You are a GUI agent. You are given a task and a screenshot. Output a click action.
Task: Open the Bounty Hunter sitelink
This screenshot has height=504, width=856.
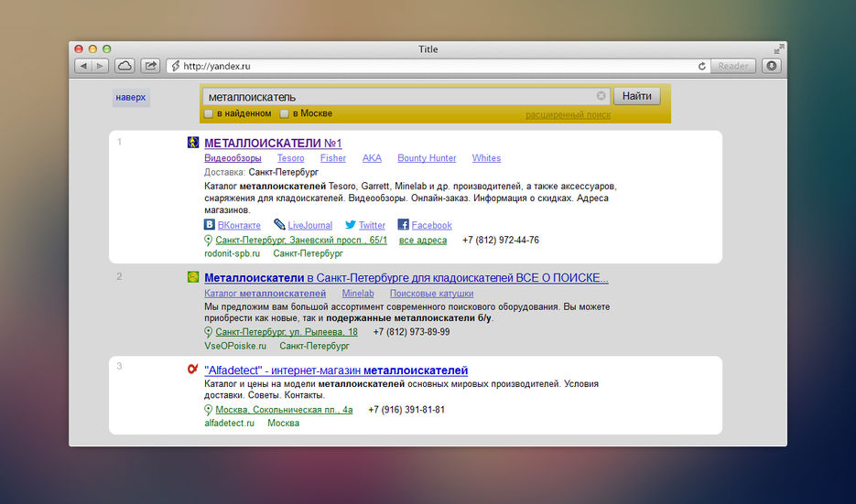click(427, 158)
